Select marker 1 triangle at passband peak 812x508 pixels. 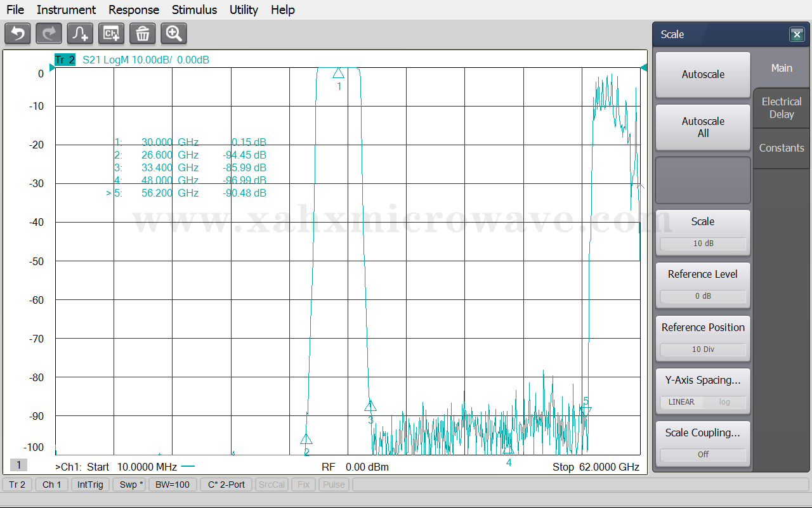click(338, 73)
